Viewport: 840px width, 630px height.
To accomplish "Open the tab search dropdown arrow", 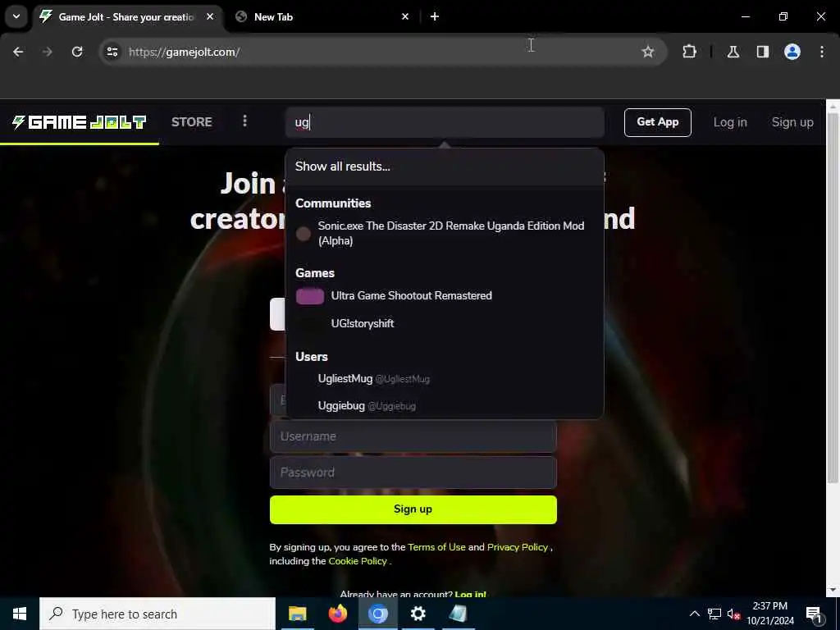I will click(16, 16).
